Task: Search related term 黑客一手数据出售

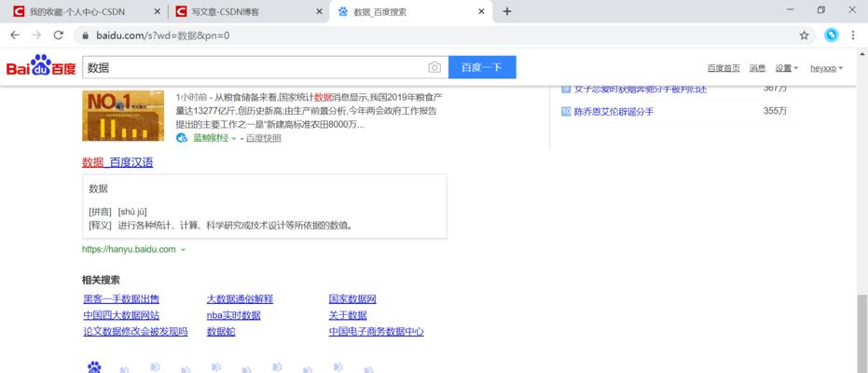Action: click(x=121, y=299)
